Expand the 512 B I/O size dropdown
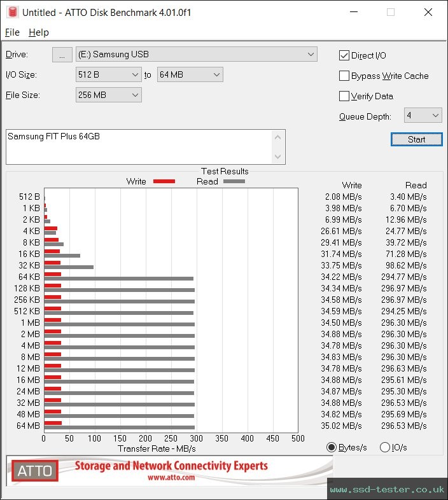The width and height of the screenshot is (448, 500). (x=108, y=74)
